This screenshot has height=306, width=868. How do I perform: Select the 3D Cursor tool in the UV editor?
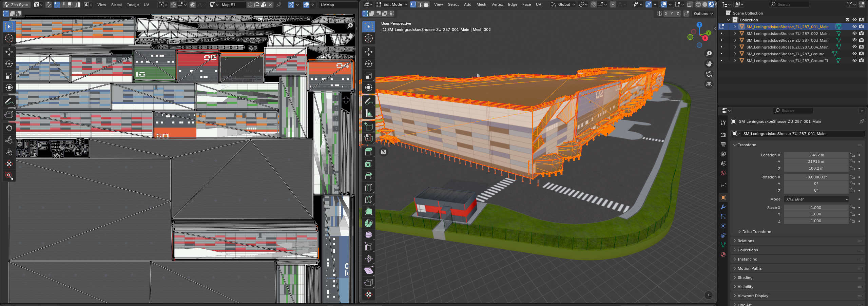[x=9, y=38]
